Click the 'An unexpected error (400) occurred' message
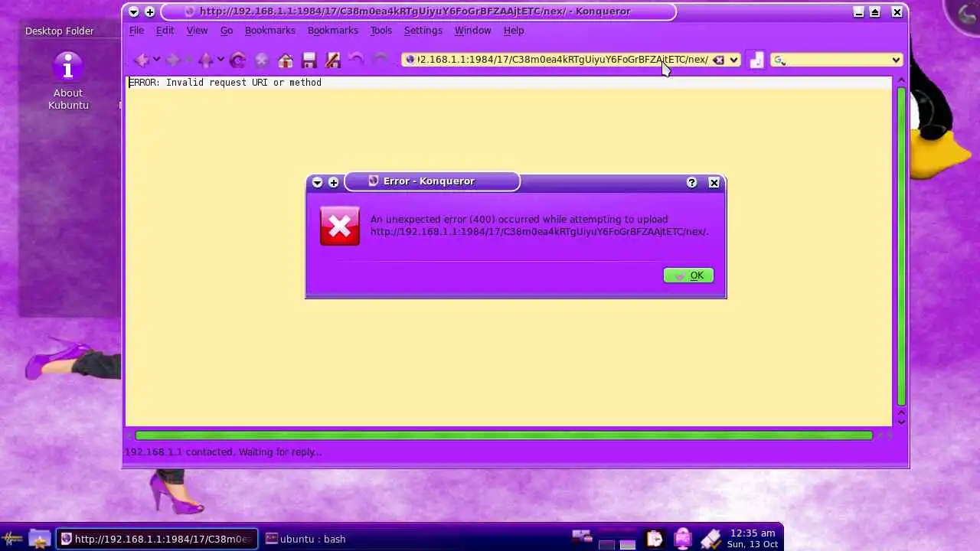Image resolution: width=980 pixels, height=551 pixels. click(x=539, y=225)
